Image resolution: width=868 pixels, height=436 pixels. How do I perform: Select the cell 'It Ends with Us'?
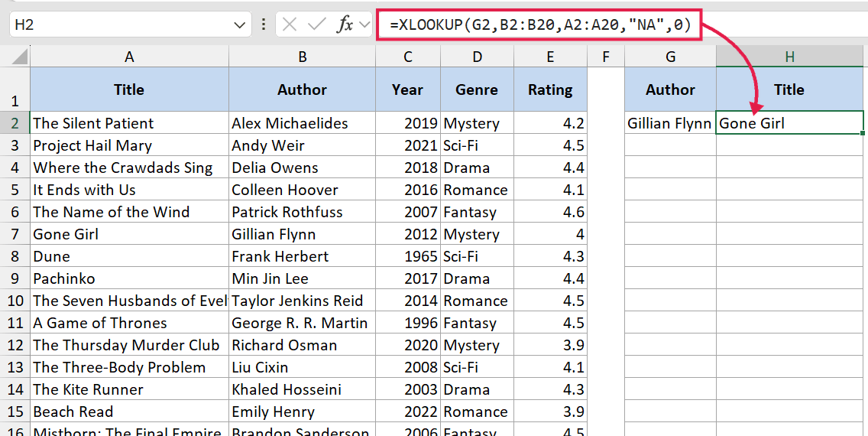(x=130, y=190)
